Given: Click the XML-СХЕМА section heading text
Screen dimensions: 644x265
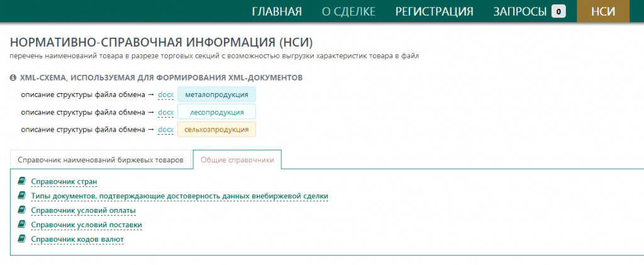Looking at the screenshot, I should click(162, 77).
